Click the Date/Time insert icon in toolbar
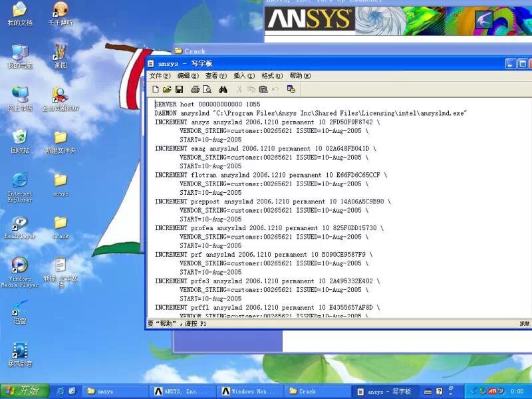Viewport: 532px width, 399px height. [x=291, y=89]
